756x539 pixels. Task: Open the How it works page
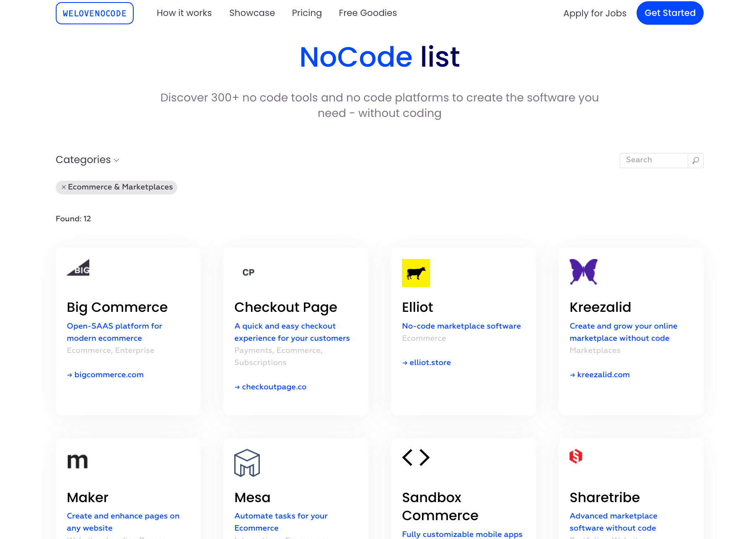(x=184, y=13)
